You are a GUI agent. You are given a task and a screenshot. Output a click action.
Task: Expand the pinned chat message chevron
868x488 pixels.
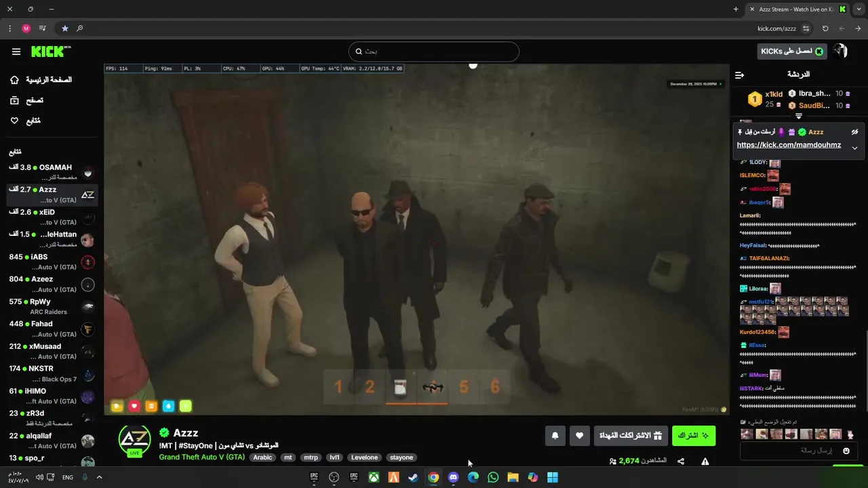855,148
